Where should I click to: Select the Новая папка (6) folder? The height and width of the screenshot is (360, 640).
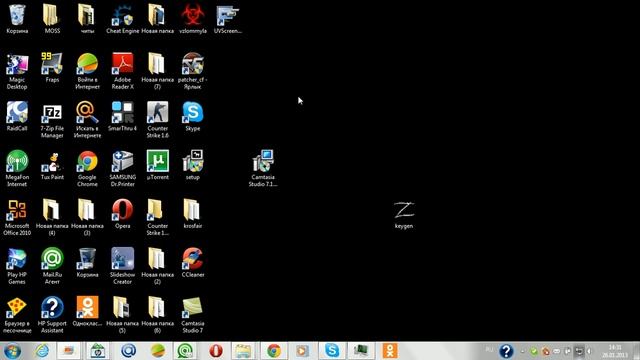158,315
